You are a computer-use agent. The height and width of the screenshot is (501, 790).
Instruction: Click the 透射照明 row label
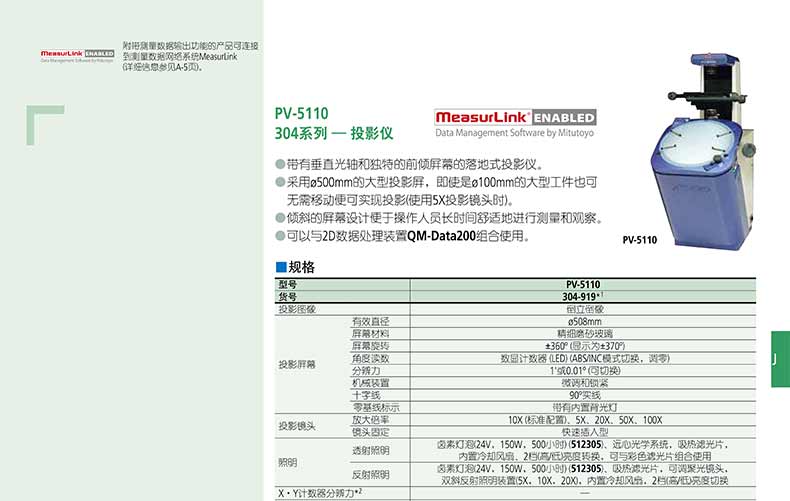(x=367, y=450)
